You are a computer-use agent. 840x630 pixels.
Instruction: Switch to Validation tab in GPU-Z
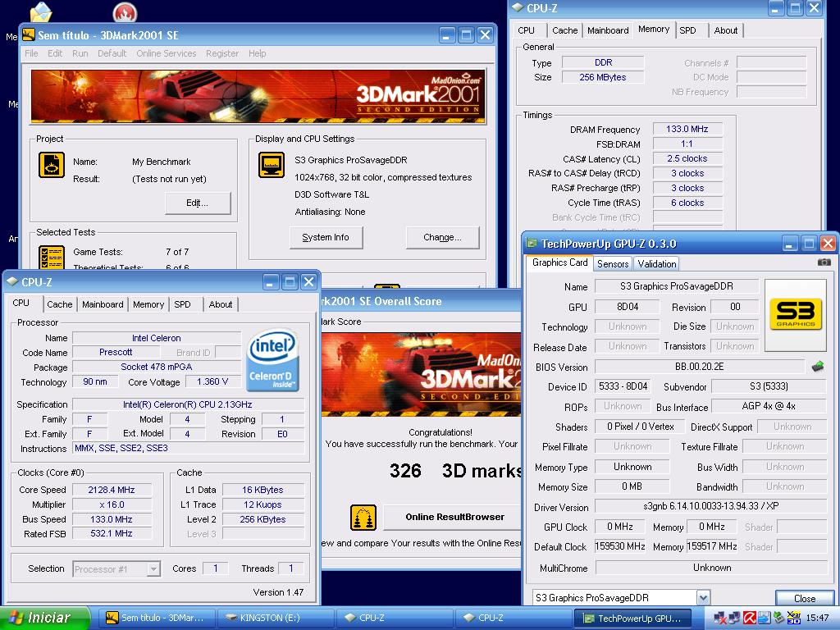tap(657, 263)
